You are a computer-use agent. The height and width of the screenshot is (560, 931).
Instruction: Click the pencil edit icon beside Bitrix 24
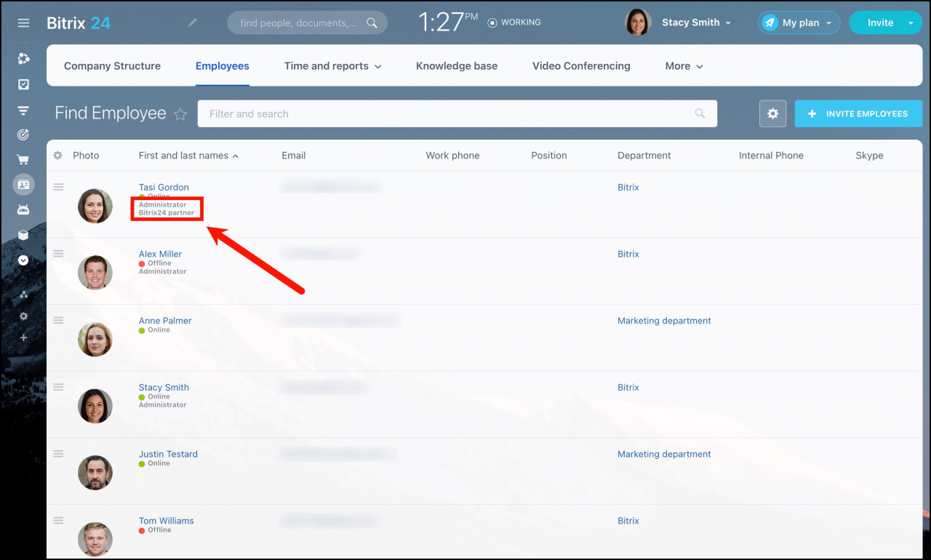[x=192, y=23]
